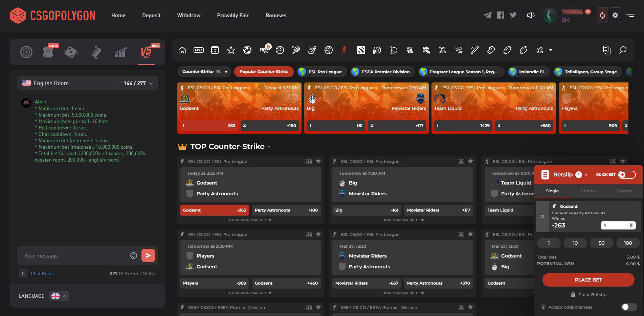The height and width of the screenshot is (316, 644).
Task: Switch betslip to System tab
Action: [624, 191]
